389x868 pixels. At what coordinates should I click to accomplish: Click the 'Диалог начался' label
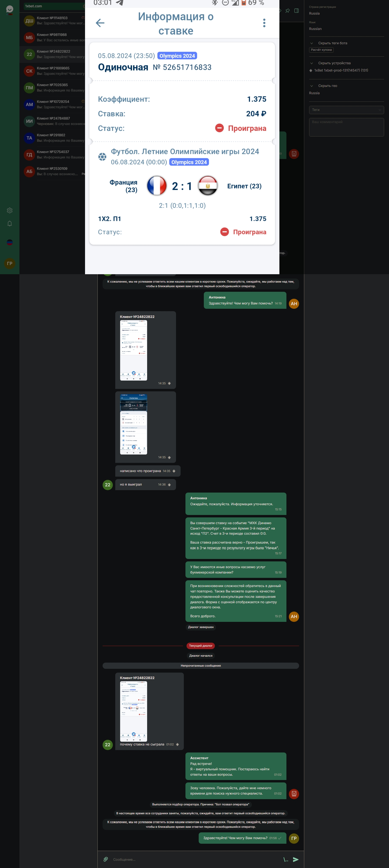(x=201, y=656)
